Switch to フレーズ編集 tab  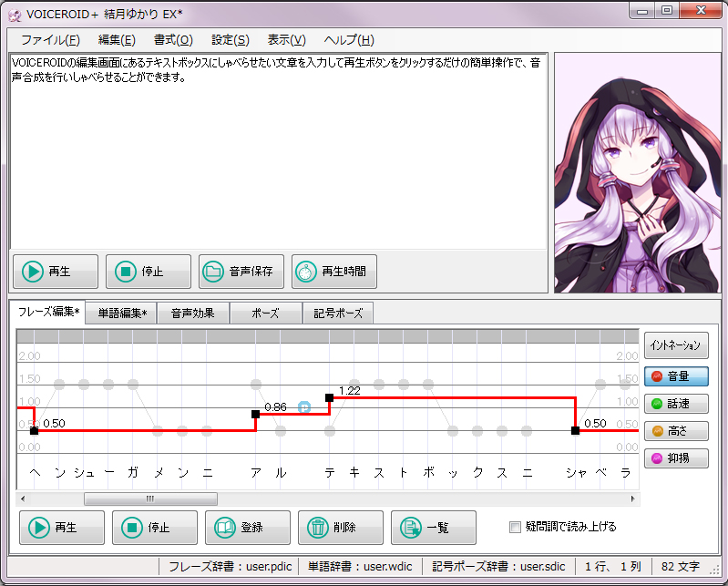[47, 312]
